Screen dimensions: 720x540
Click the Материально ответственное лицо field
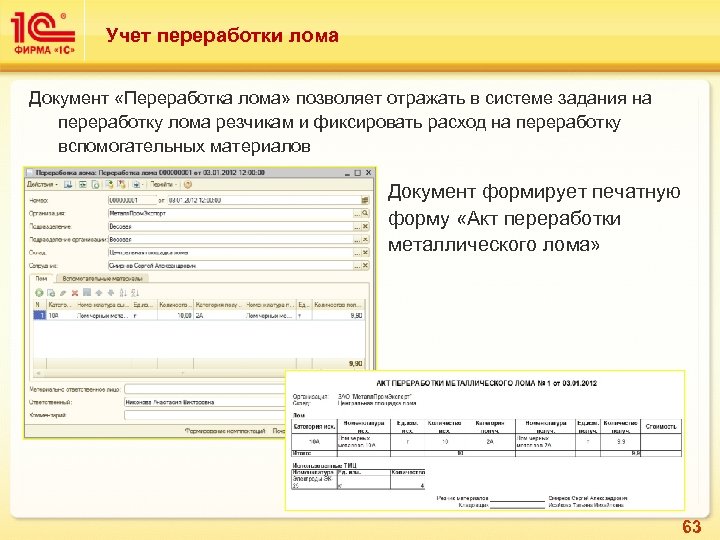click(204, 389)
